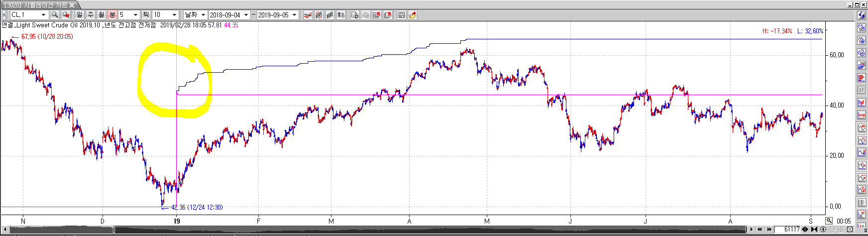Expand the start date 2018-09-04 dropdown
The height and width of the screenshot is (236, 868).
pyautogui.click(x=246, y=15)
